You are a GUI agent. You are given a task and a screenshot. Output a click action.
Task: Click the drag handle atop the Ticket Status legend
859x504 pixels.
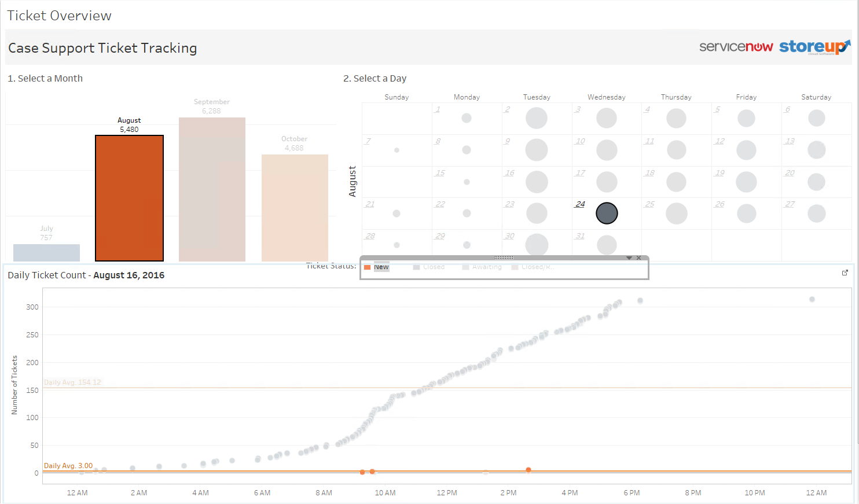503,257
